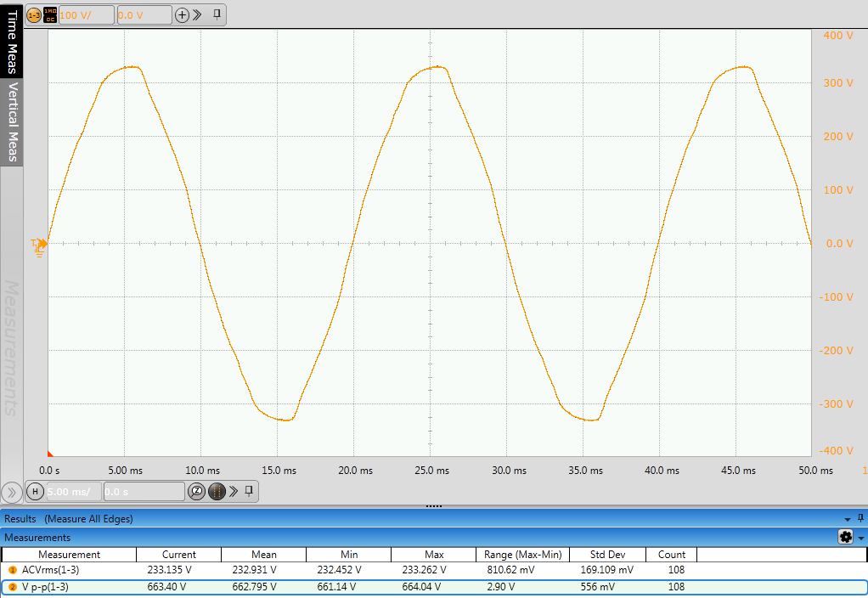868x598 pixels.
Task: Select the Min column header
Action: point(349,555)
